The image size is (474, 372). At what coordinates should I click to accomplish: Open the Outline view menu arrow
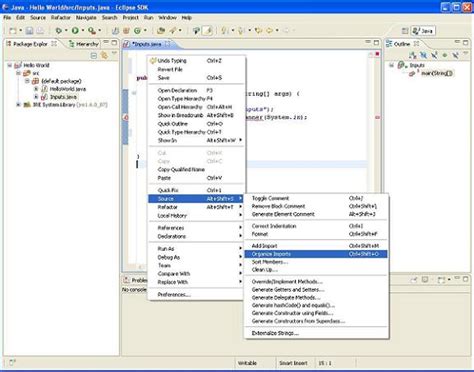pos(466,53)
